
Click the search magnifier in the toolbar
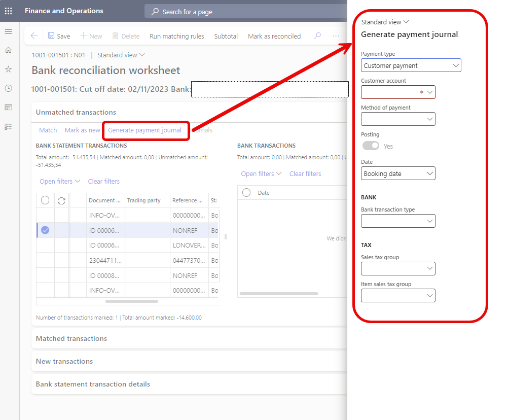tap(316, 36)
